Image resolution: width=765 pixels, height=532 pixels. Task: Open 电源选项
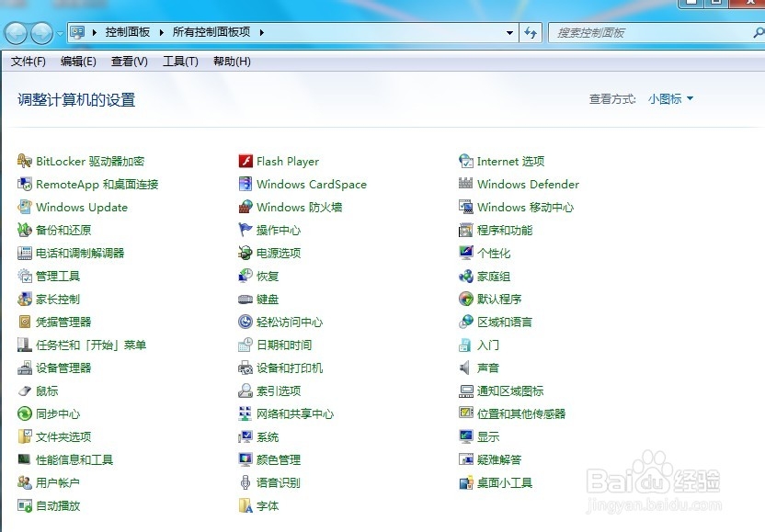280,253
